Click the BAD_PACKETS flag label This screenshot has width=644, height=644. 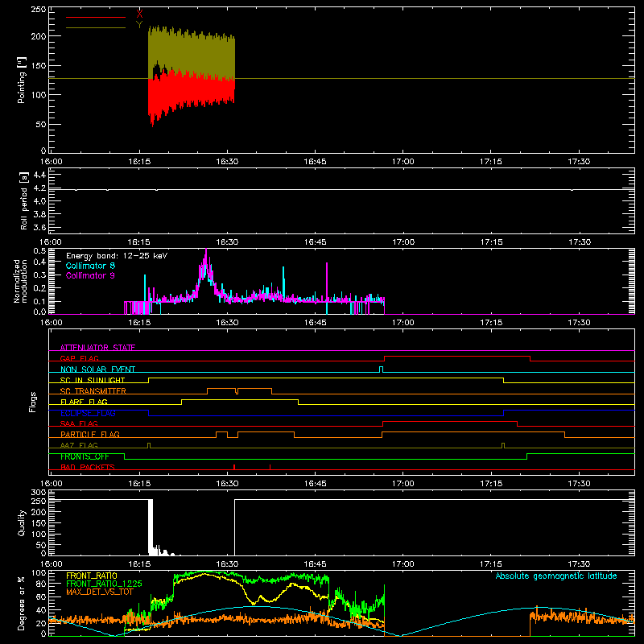point(88,467)
